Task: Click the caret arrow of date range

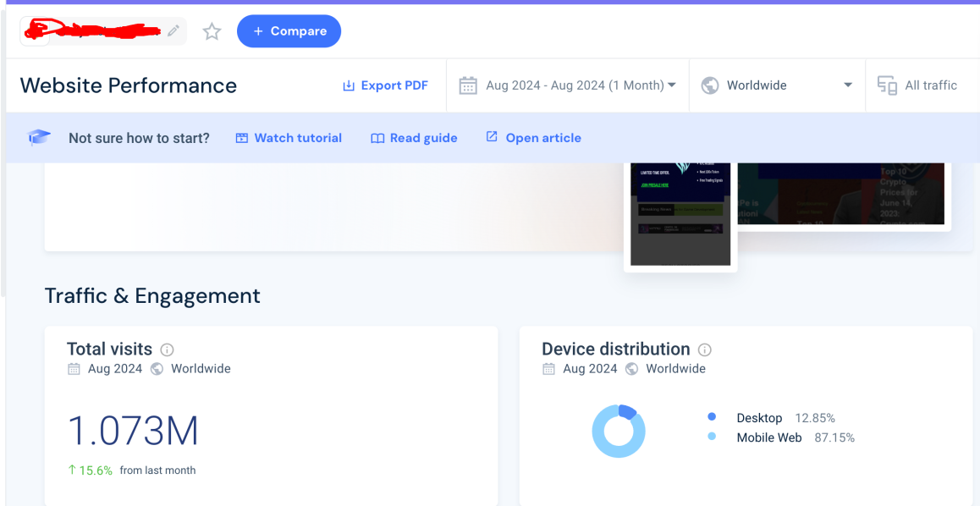Action: [x=672, y=85]
